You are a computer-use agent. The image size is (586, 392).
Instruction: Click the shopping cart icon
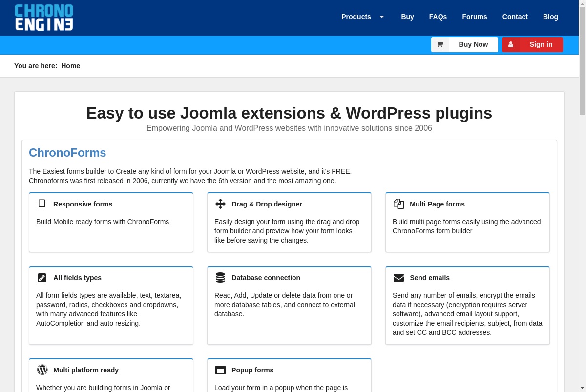(440, 44)
